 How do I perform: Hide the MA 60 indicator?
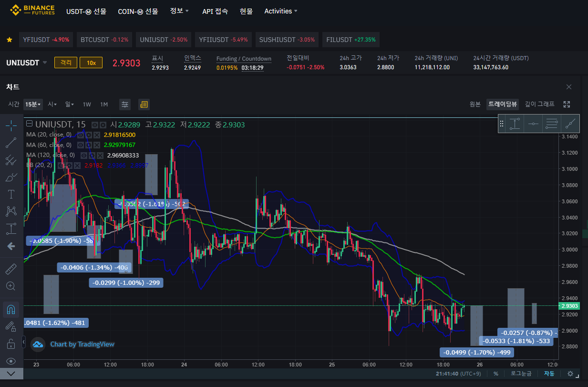point(81,145)
